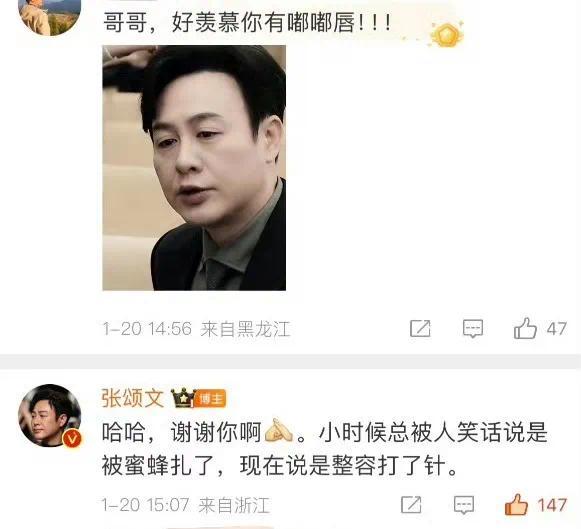Repost the 张颂文 reply using share icon

coord(411,505)
